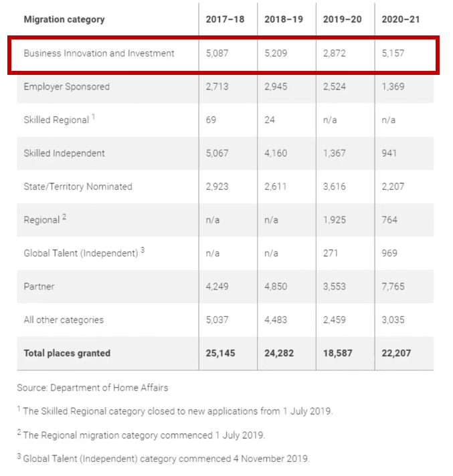
Task: Click the All other categories label
Action: coord(64,320)
